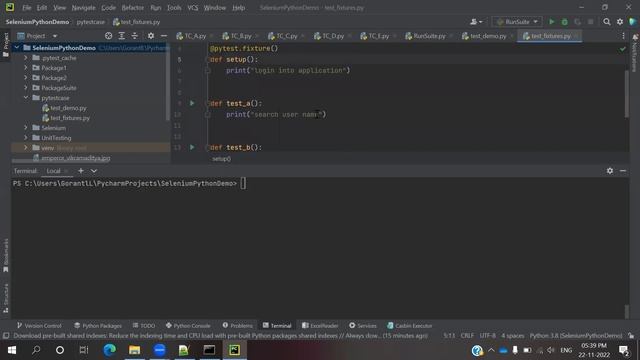The image size is (640, 360).
Task: Collapse the SeleniumPythonDemo root folder
Action: click(x=17, y=48)
